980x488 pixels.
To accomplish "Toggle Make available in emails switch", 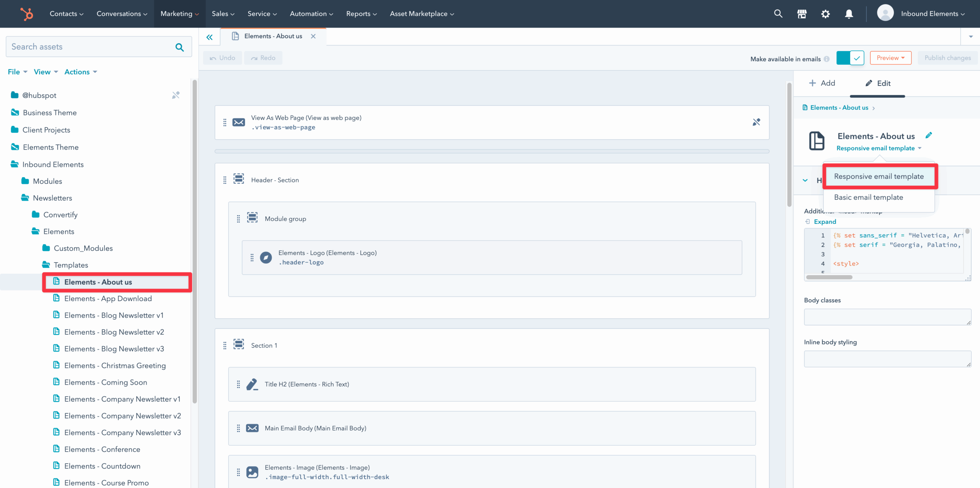I will tap(850, 58).
